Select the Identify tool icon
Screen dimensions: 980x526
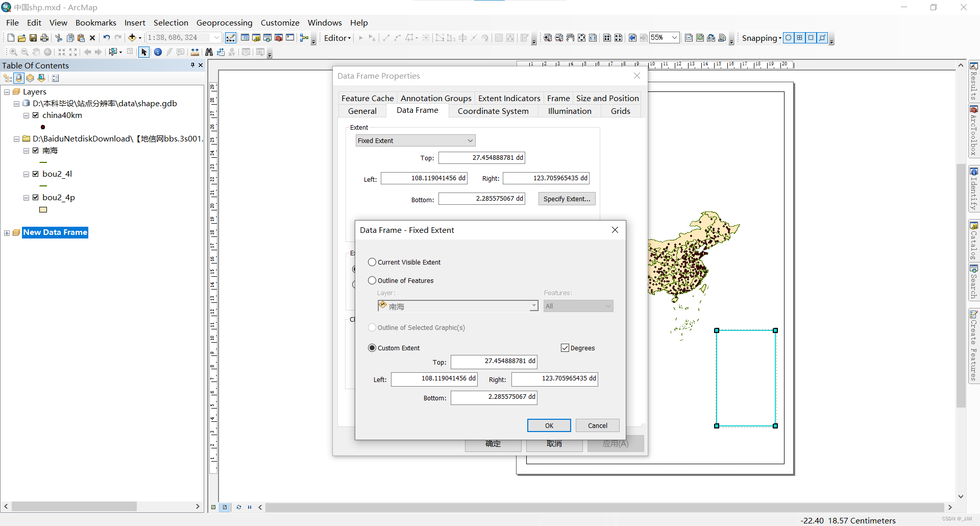[x=158, y=52]
